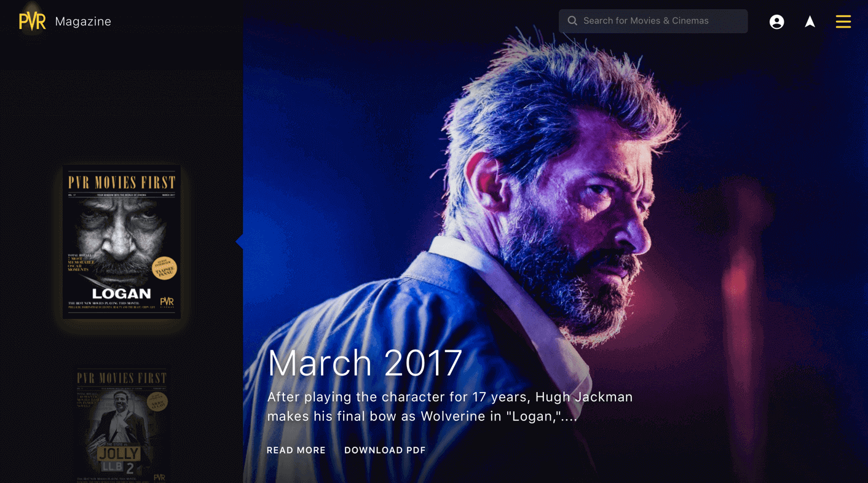Open the user account profile icon
The width and height of the screenshot is (868, 483).
777,22
